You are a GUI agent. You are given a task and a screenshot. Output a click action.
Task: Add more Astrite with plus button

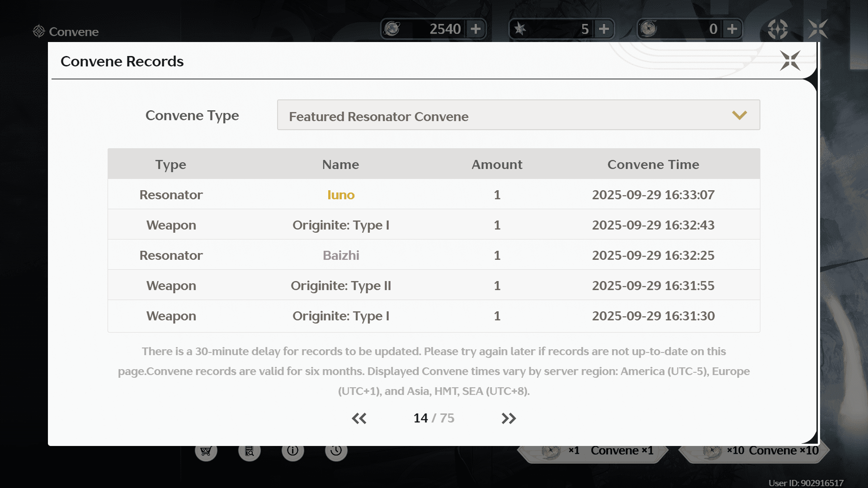pyautogui.click(x=476, y=29)
